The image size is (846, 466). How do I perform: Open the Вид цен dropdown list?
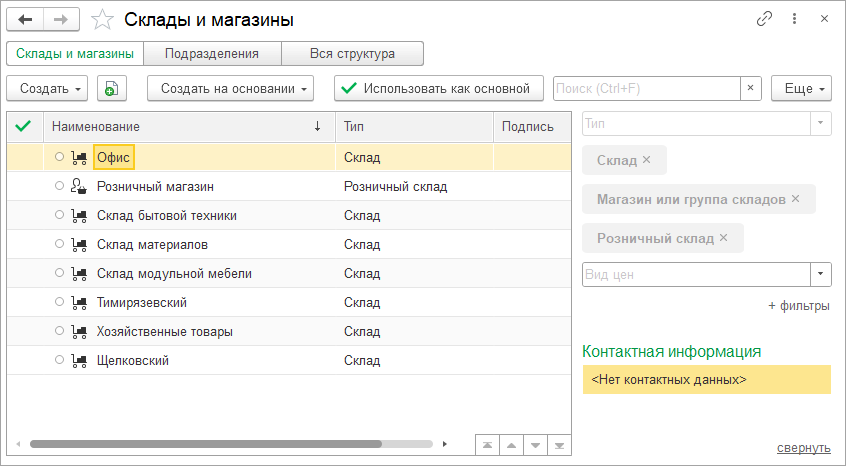[820, 274]
